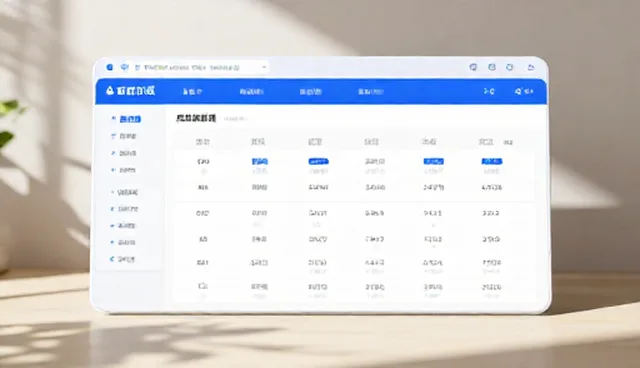
Task: Click the round blue icon in the browser bar
Action: (109, 67)
